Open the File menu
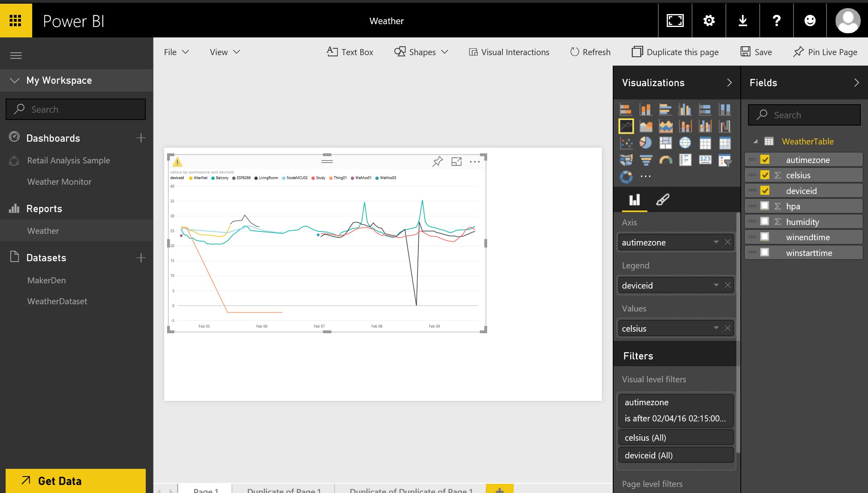Image resolution: width=868 pixels, height=493 pixels. [x=176, y=52]
